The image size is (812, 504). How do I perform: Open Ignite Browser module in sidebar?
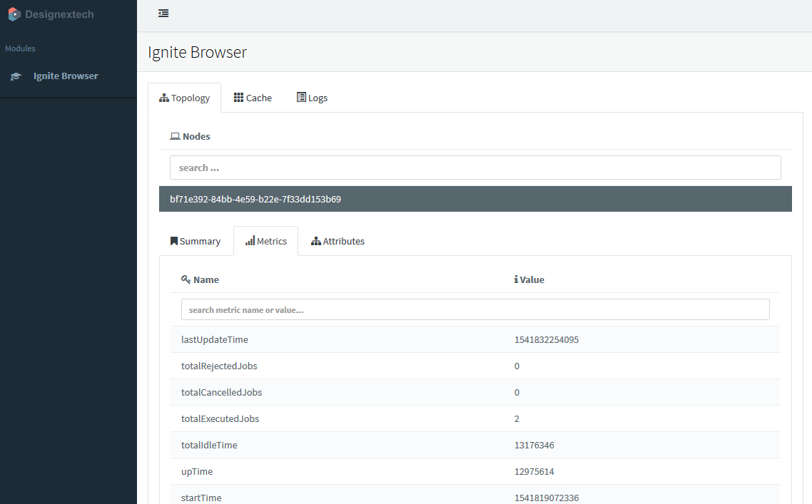(x=66, y=76)
